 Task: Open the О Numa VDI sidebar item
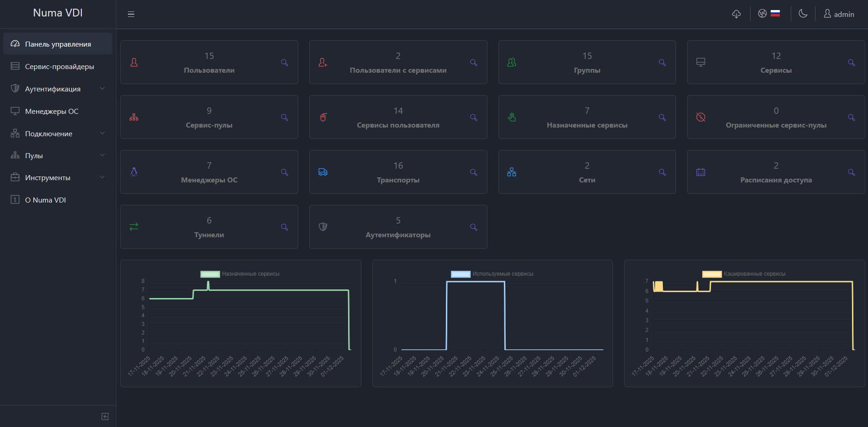pos(45,200)
